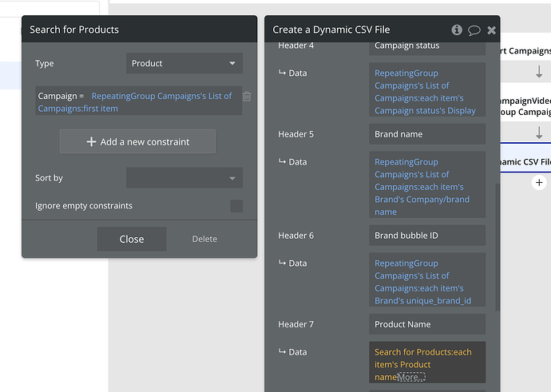Delete the Campaign constraint with trash icon
Viewport: 551px width, 392px height.
(x=247, y=97)
